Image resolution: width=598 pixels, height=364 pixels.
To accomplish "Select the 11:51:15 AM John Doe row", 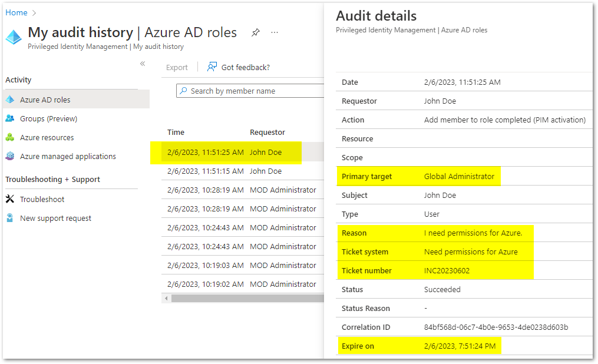I will pos(243,171).
